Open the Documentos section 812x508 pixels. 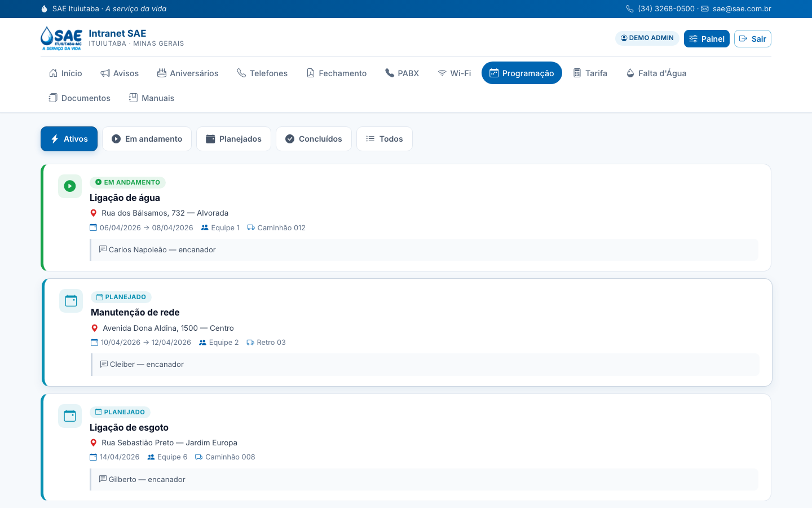tap(80, 98)
